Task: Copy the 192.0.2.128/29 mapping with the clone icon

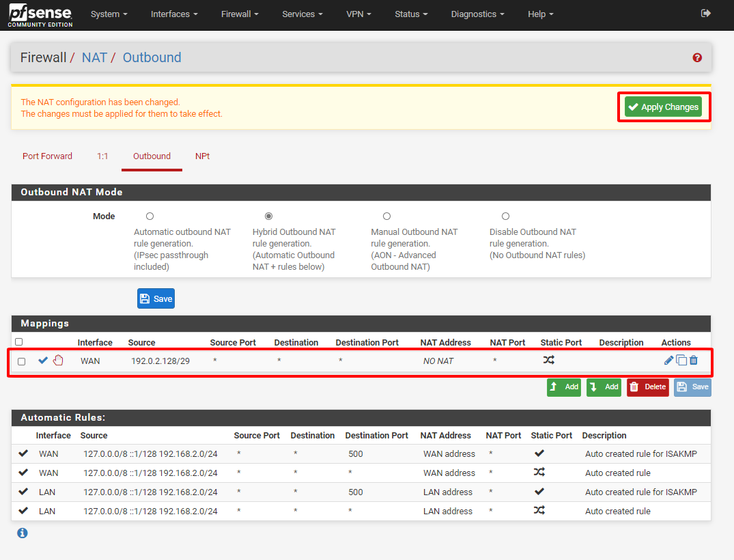Action: click(681, 360)
